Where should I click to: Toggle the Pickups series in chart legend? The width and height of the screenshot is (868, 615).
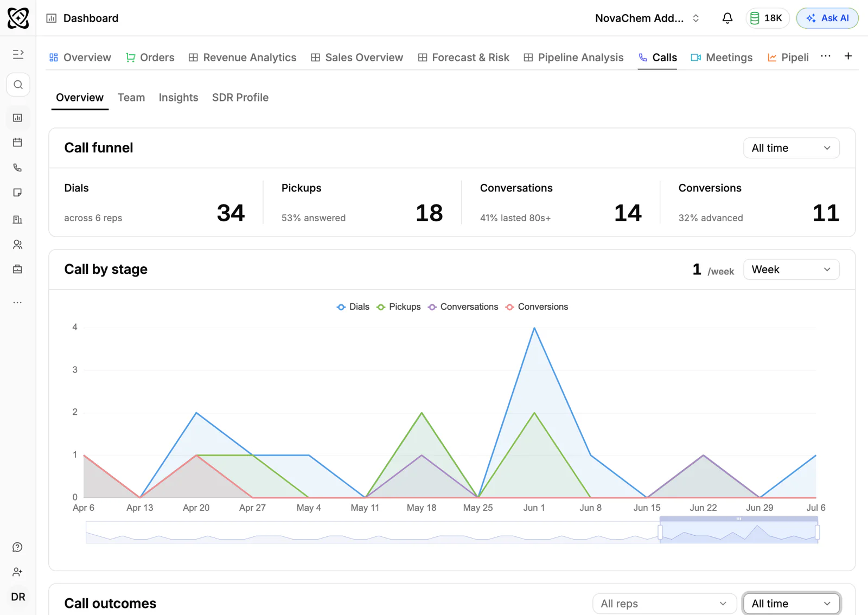pos(399,307)
